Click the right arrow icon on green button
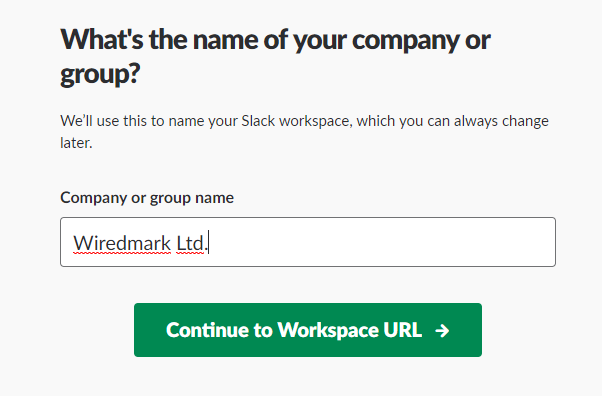Image resolution: width=602 pixels, height=396 pixels. (x=442, y=331)
